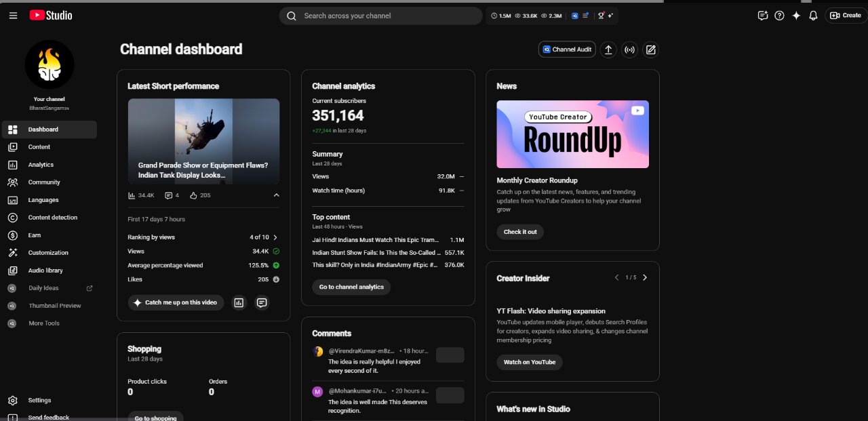Click the create post pencil icon

tap(650, 49)
